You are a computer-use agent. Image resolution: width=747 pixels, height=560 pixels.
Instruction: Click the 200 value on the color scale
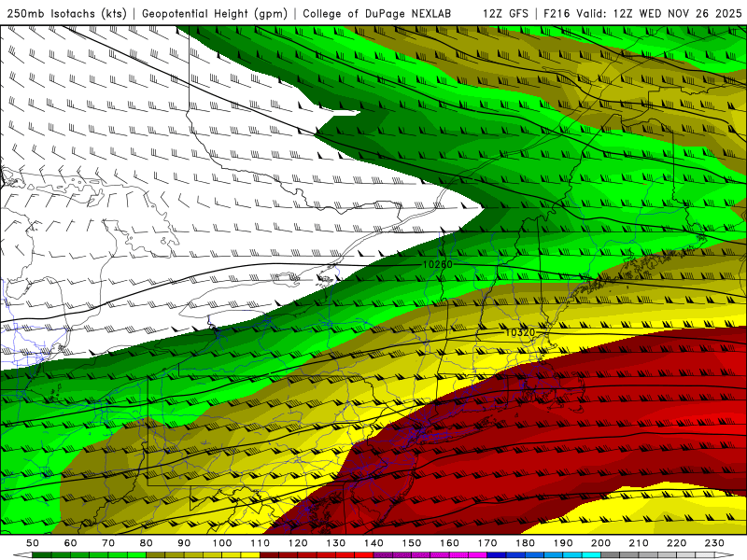(600, 543)
